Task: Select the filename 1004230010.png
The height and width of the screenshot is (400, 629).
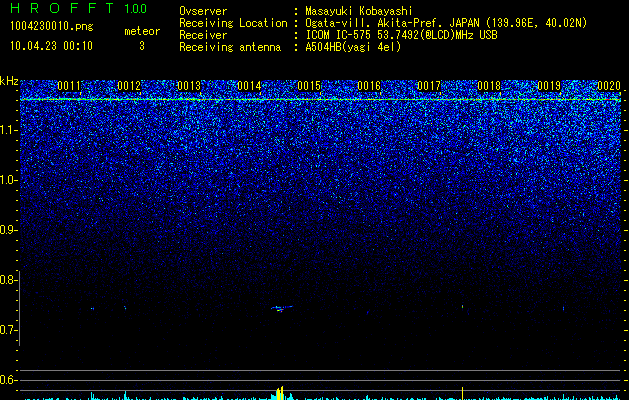Action: (x=52, y=26)
